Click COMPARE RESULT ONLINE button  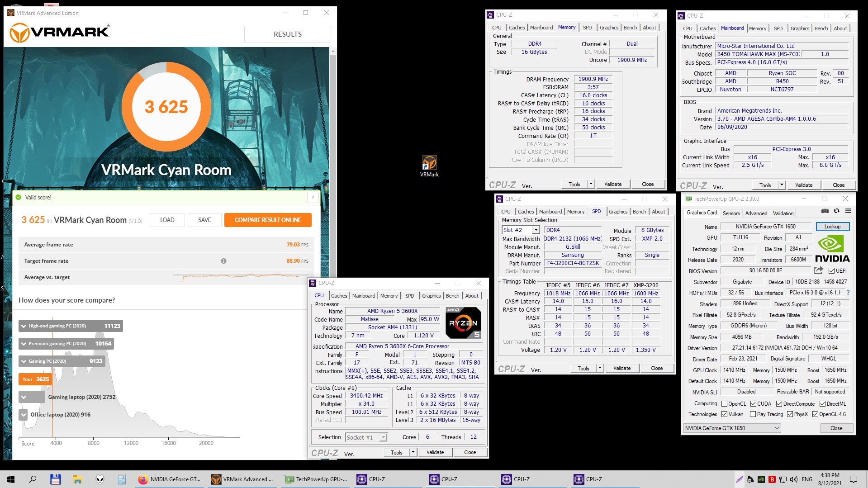(268, 220)
